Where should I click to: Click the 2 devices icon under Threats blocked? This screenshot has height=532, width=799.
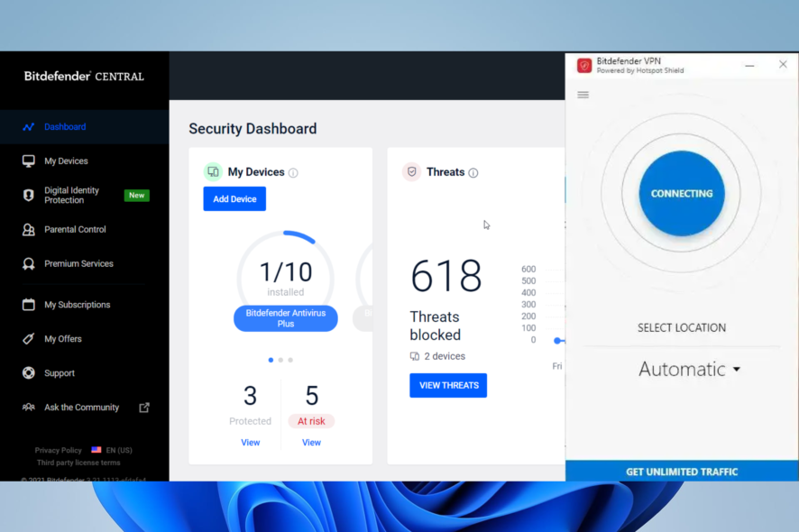[x=415, y=356]
